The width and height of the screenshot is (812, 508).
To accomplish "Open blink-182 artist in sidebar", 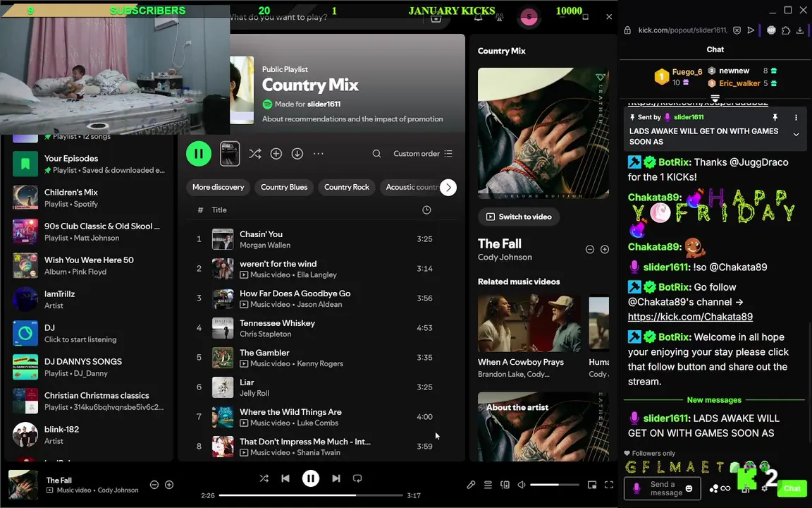I will click(89, 435).
